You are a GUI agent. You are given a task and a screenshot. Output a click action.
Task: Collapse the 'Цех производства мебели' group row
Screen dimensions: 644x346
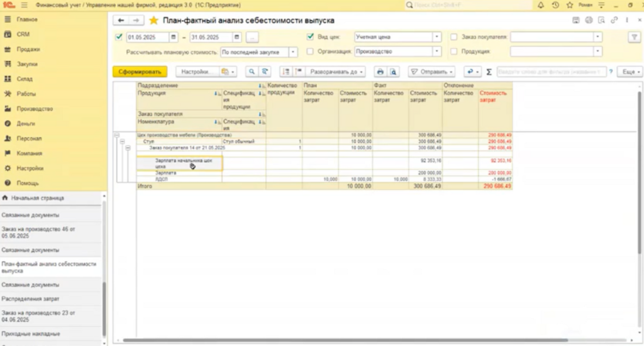pos(117,135)
